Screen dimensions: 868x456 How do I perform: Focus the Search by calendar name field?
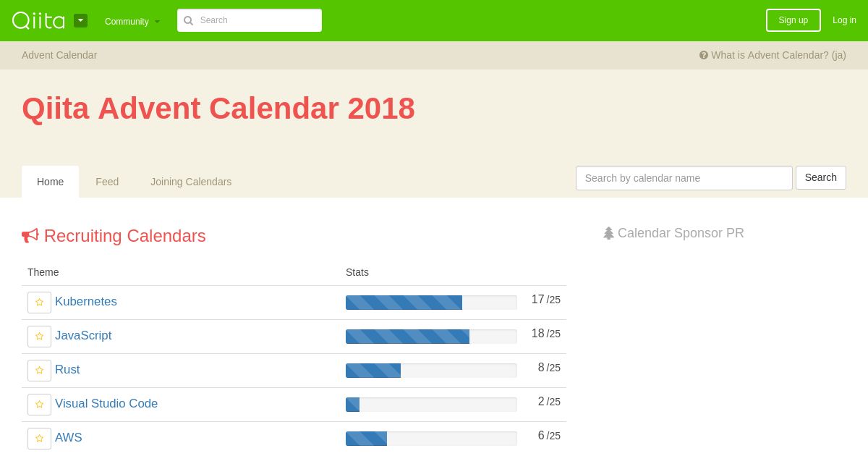pyautogui.click(x=684, y=178)
